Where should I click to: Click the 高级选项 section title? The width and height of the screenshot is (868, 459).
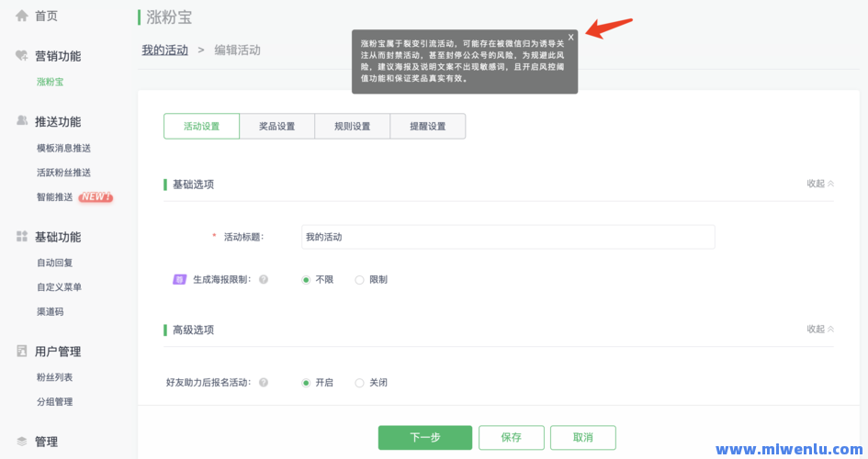(x=193, y=330)
